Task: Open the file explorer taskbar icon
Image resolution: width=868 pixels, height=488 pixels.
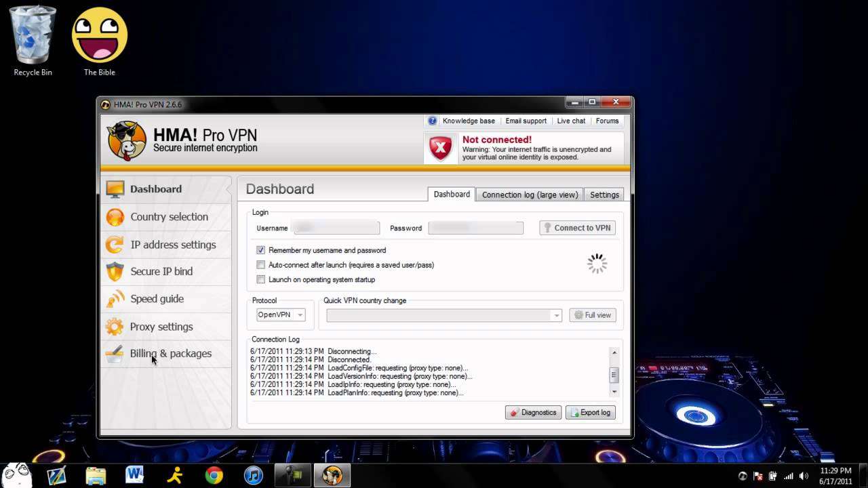Action: [96, 476]
